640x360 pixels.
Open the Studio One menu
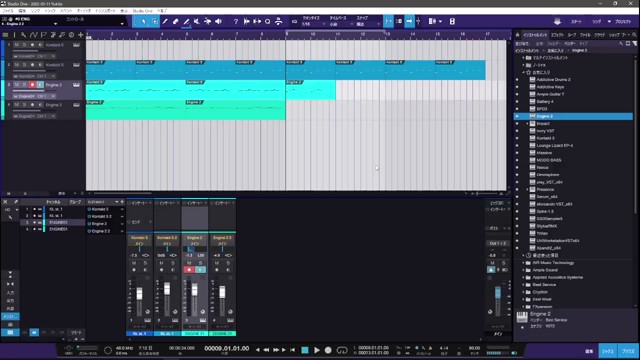pos(142,11)
